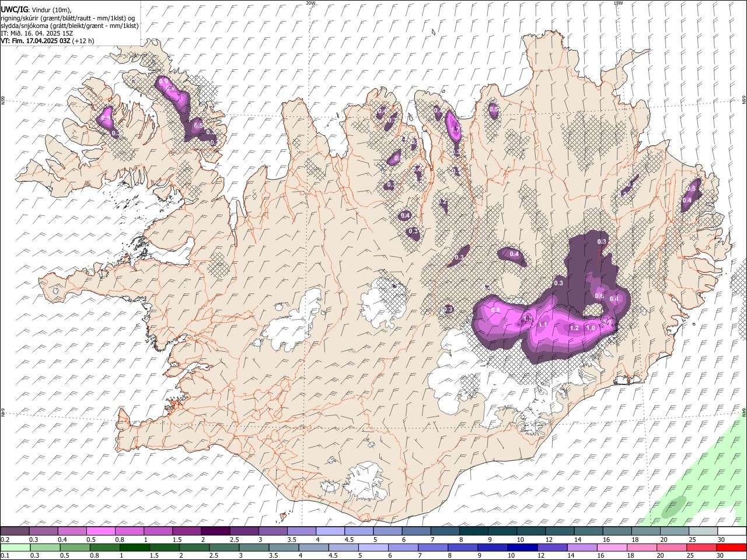
Task: Click the bright red swatch ending lower legend
Action: pyautogui.click(x=731, y=548)
